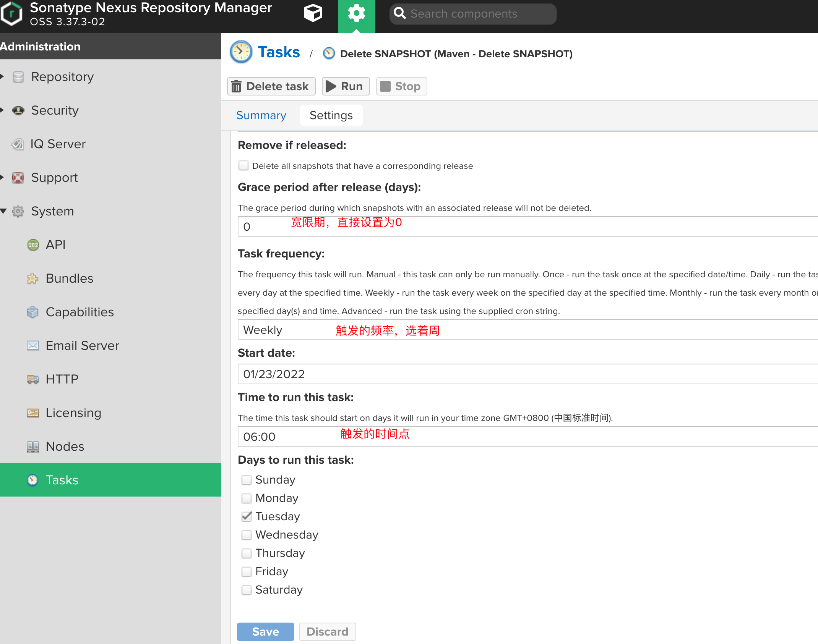Click the Tasks clock icon in sidebar
Image resolution: width=818 pixels, height=644 pixels.
[x=33, y=480]
